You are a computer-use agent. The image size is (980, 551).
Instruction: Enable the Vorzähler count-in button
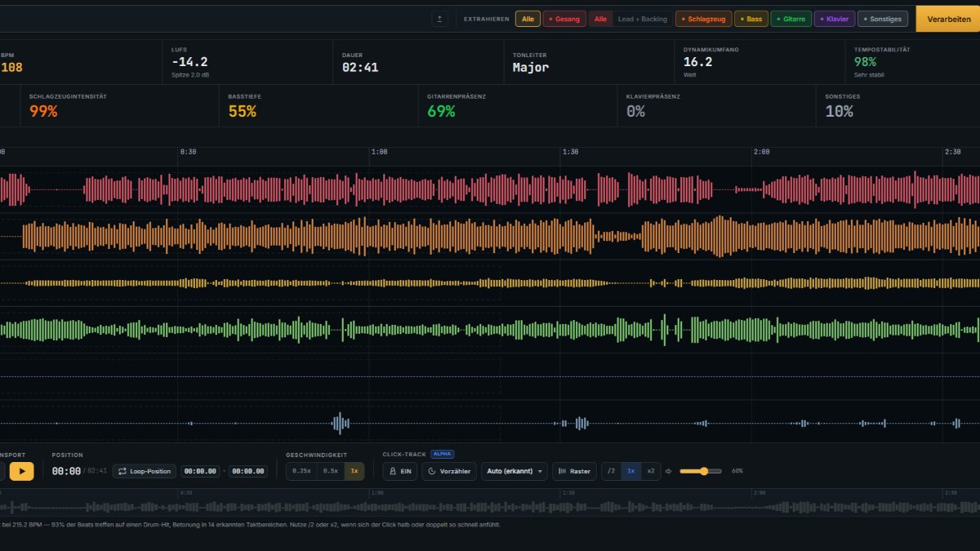(x=449, y=471)
